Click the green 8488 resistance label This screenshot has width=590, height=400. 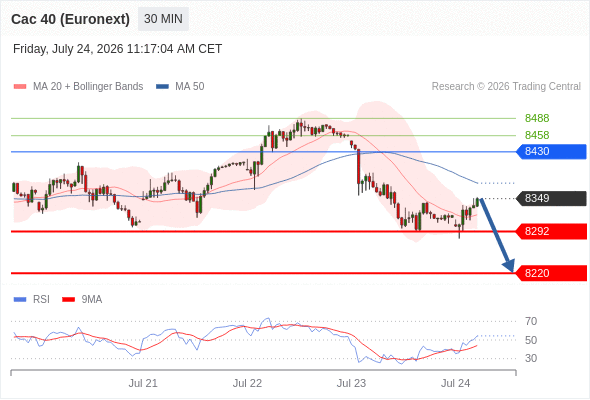click(x=537, y=118)
